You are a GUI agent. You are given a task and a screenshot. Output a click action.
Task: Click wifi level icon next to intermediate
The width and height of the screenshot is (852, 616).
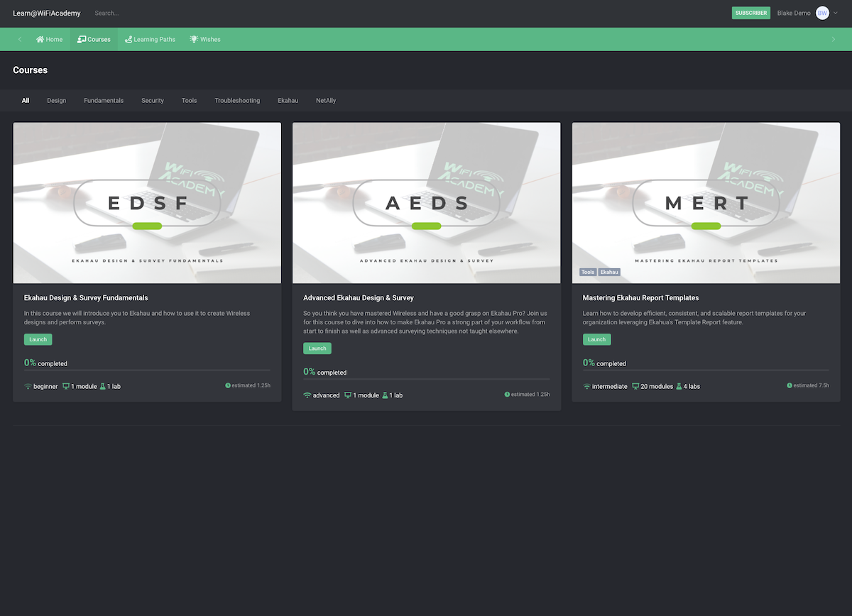pyautogui.click(x=587, y=387)
